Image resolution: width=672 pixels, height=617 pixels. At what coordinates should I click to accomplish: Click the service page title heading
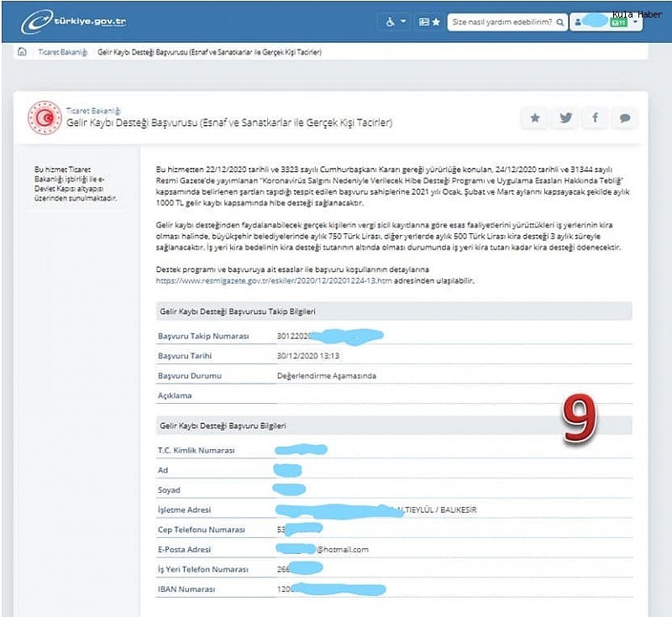(229, 123)
